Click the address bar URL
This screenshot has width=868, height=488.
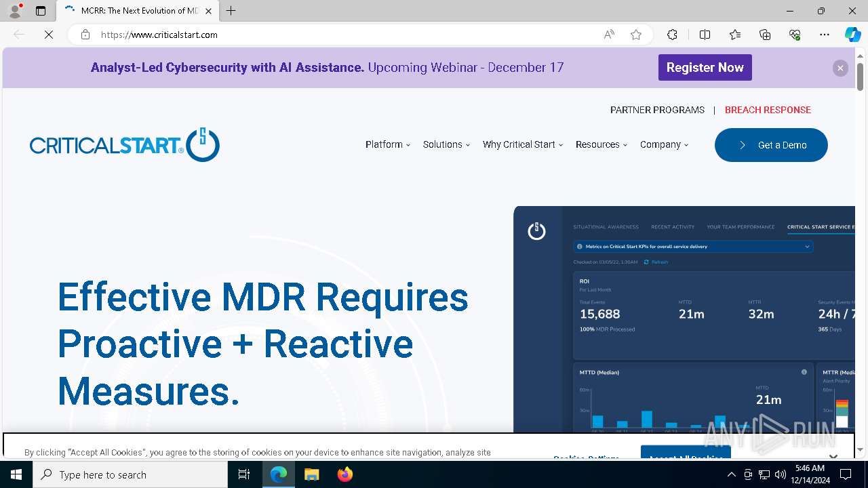(x=159, y=35)
